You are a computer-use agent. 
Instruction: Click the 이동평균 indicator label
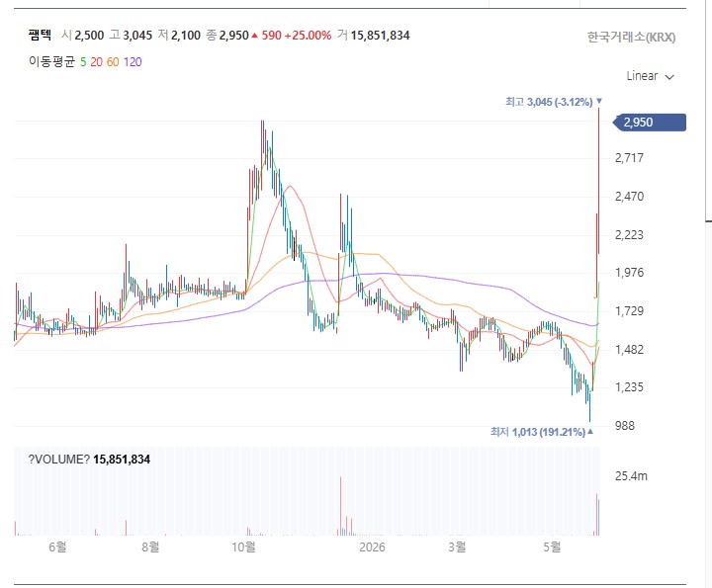point(51,61)
